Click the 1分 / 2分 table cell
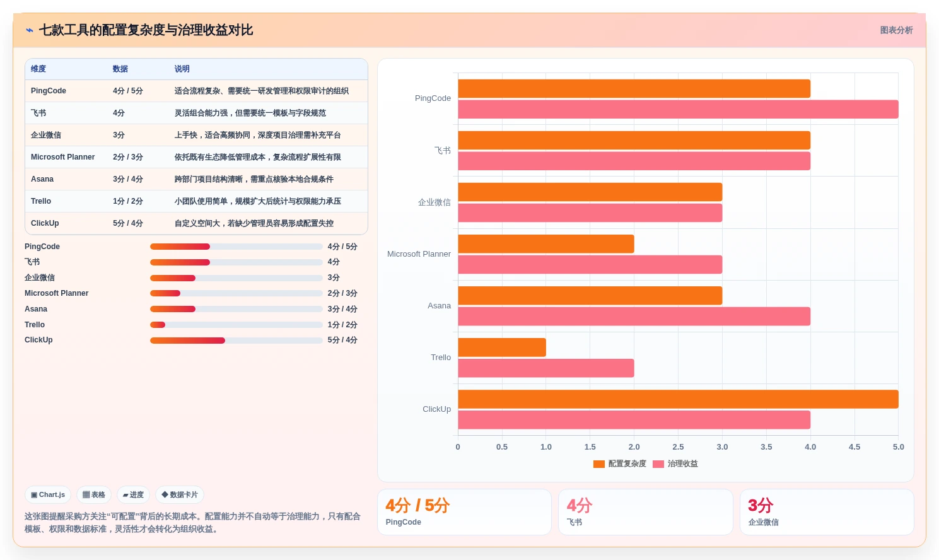 128,201
